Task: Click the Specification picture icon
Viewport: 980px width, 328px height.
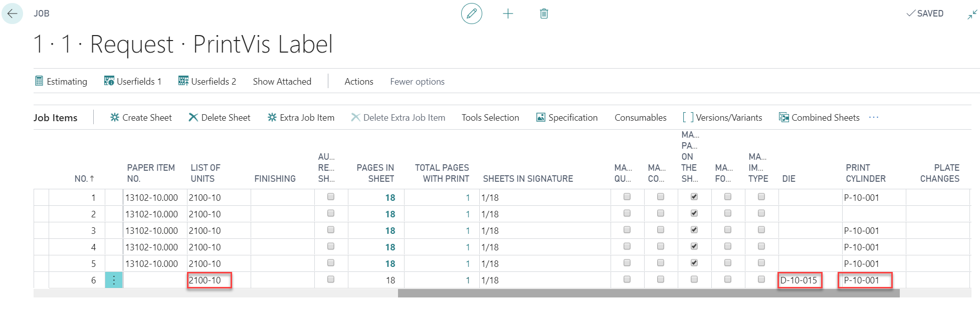Action: point(541,117)
